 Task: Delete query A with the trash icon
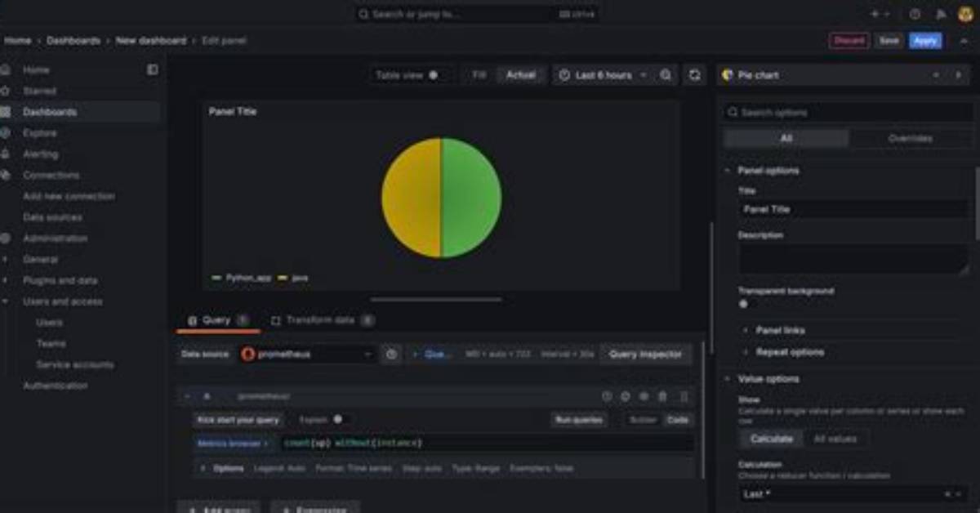(x=662, y=396)
